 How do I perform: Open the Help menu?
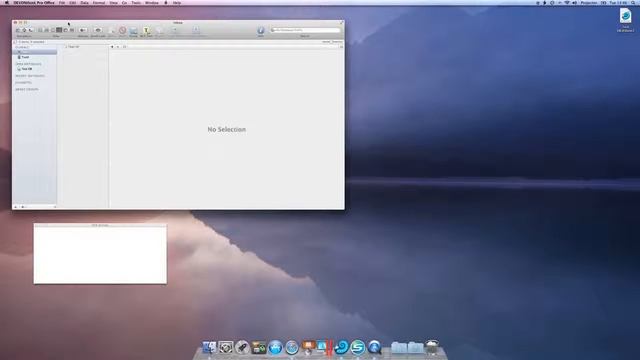pos(177,2)
